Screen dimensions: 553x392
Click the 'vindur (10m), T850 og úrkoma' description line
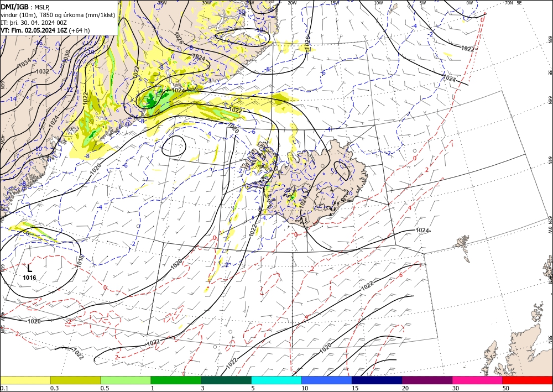(58, 15)
